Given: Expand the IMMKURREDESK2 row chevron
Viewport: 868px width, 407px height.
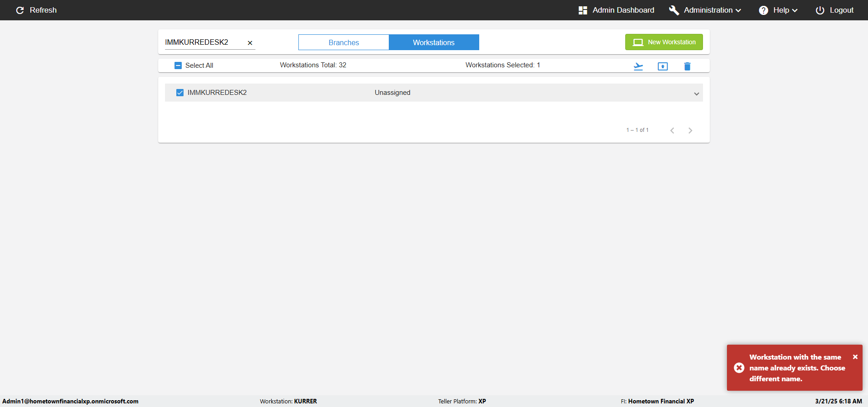Looking at the screenshot, I should pos(697,94).
